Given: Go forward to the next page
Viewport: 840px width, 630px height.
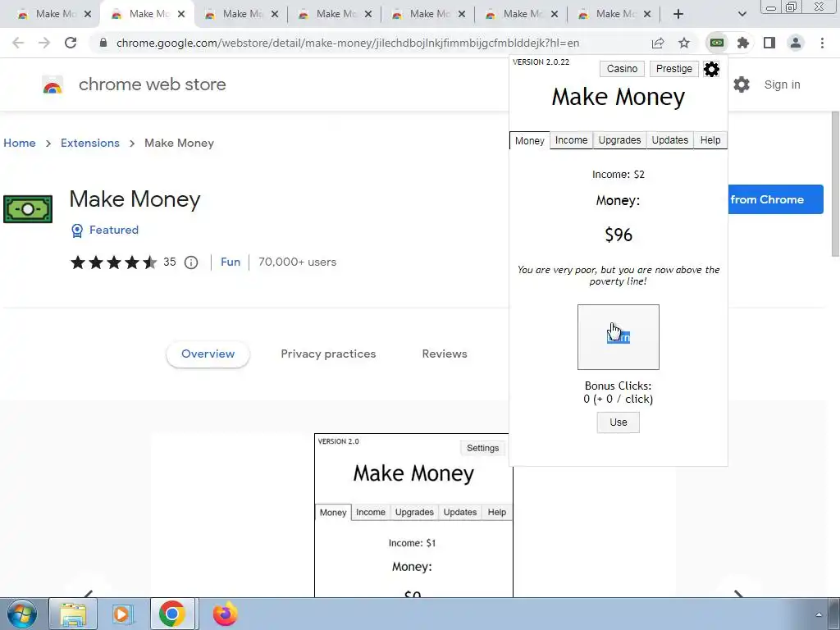Looking at the screenshot, I should 44,43.
